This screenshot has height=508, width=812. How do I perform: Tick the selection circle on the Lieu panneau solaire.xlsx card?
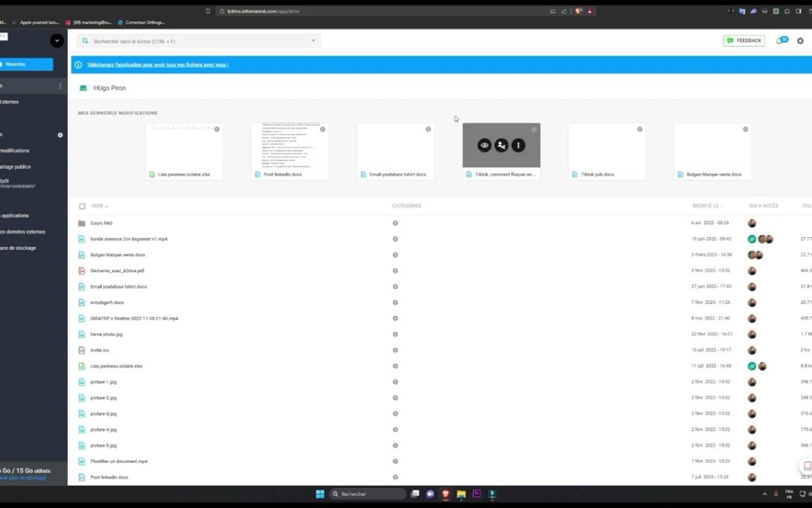click(x=217, y=129)
